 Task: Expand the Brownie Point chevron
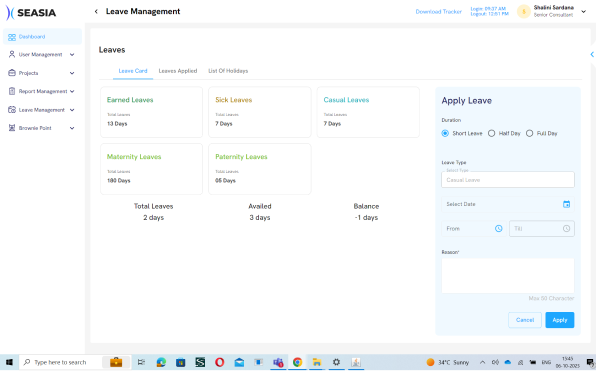point(72,128)
